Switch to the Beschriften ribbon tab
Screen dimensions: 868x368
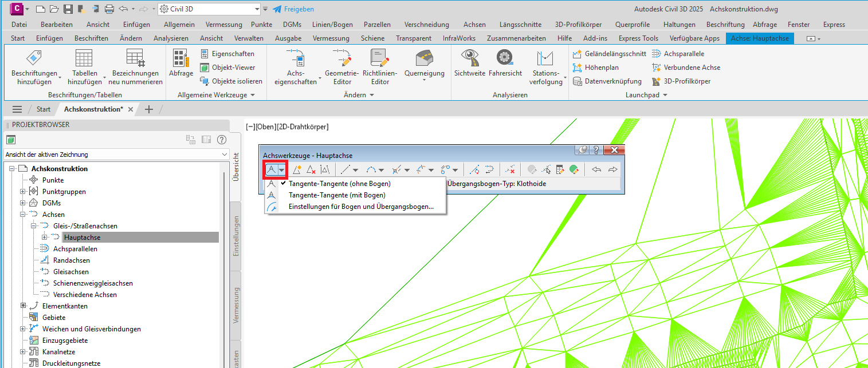click(x=91, y=38)
